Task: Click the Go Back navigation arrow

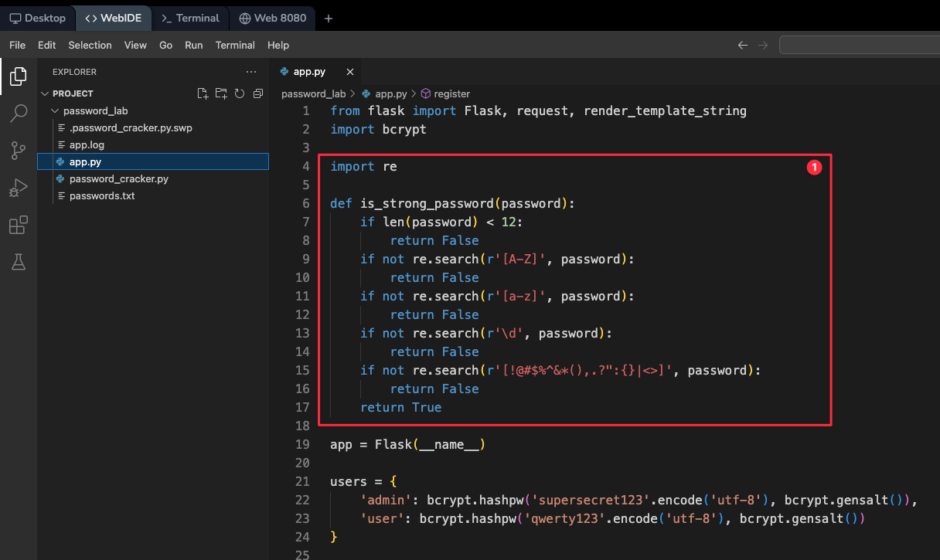Action: 742,45
